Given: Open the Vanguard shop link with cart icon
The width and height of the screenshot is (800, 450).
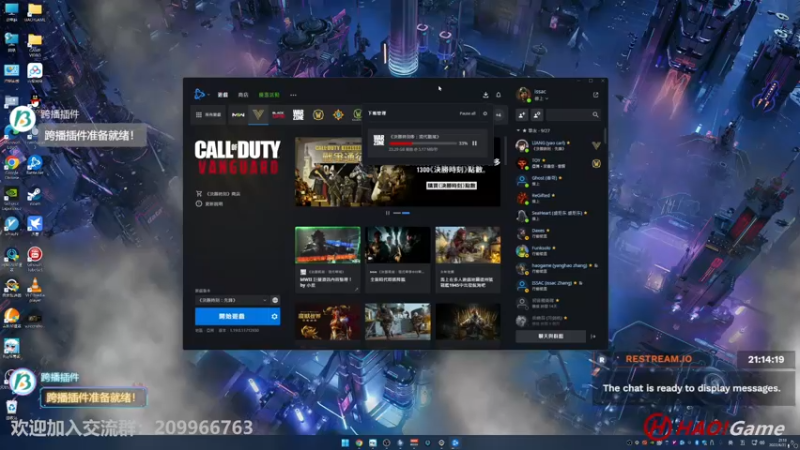Looking at the screenshot, I should pyautogui.click(x=218, y=194).
